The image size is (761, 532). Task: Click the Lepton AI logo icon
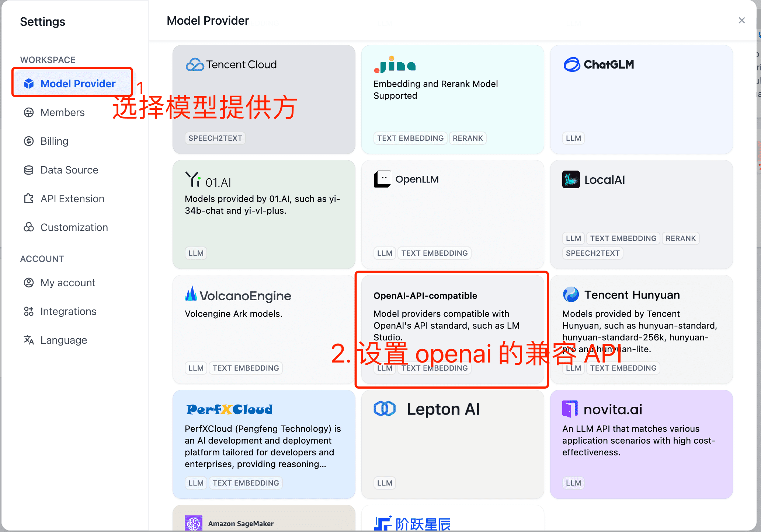point(385,409)
